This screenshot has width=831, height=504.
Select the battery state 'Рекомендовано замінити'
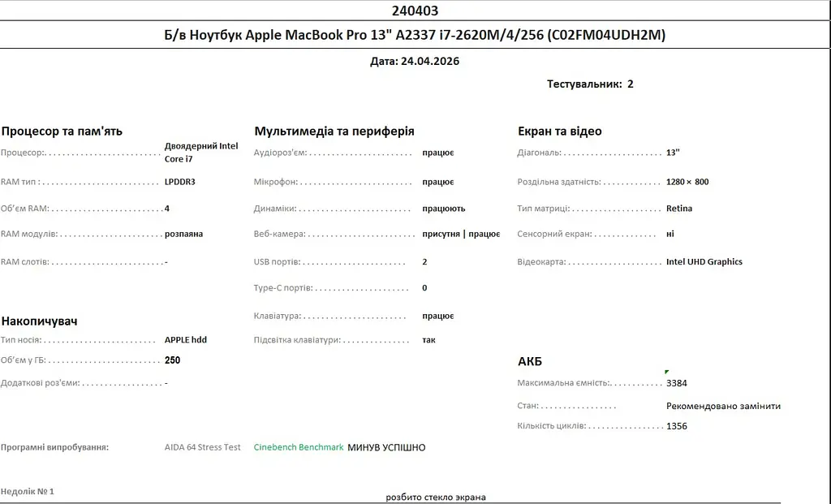(723, 406)
